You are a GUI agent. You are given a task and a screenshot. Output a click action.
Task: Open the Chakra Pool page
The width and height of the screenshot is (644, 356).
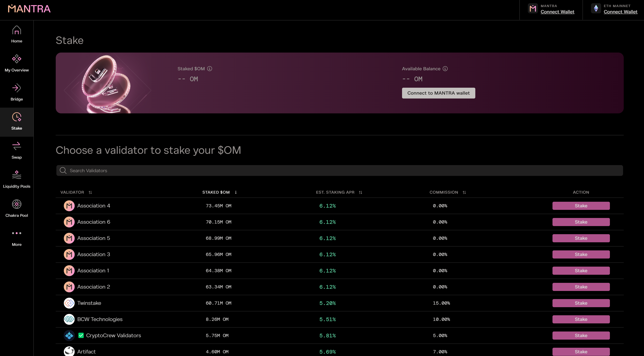[x=17, y=208]
